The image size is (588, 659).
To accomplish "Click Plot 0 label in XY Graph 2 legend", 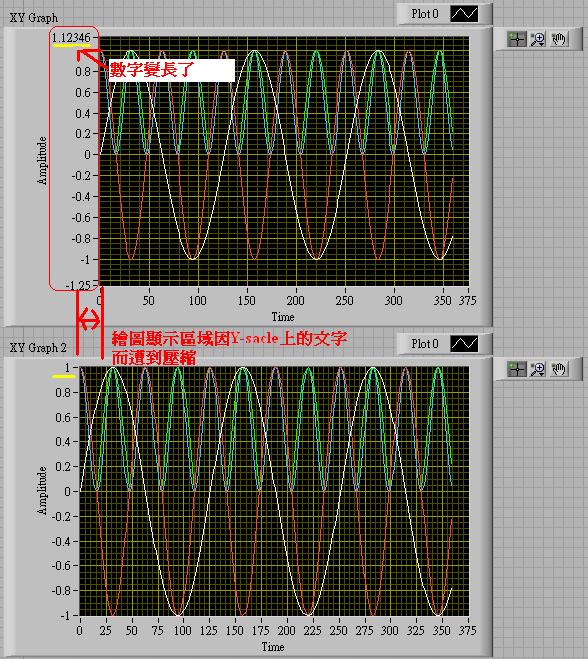I will pos(425,344).
